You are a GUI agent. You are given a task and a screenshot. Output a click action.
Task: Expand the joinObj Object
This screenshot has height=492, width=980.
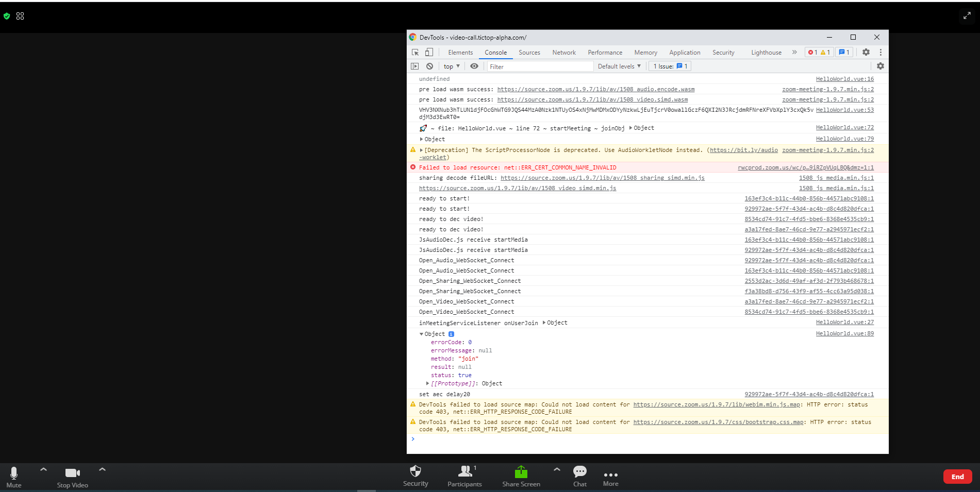click(631, 128)
